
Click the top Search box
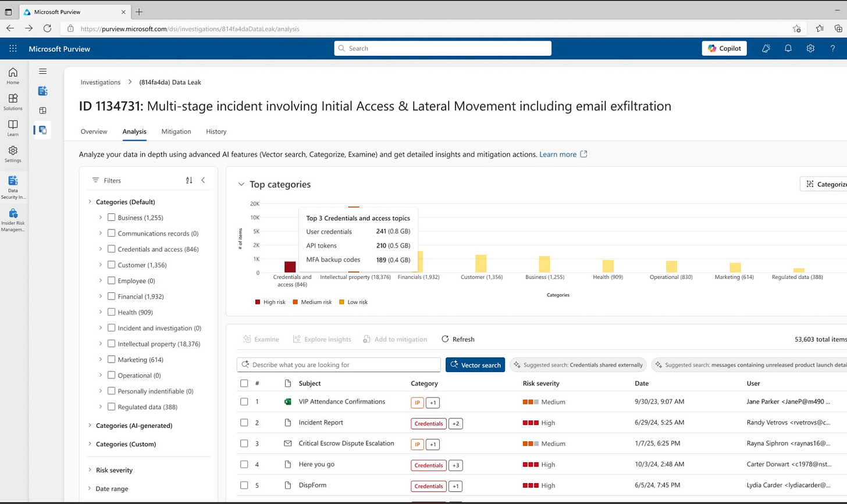[x=443, y=49]
